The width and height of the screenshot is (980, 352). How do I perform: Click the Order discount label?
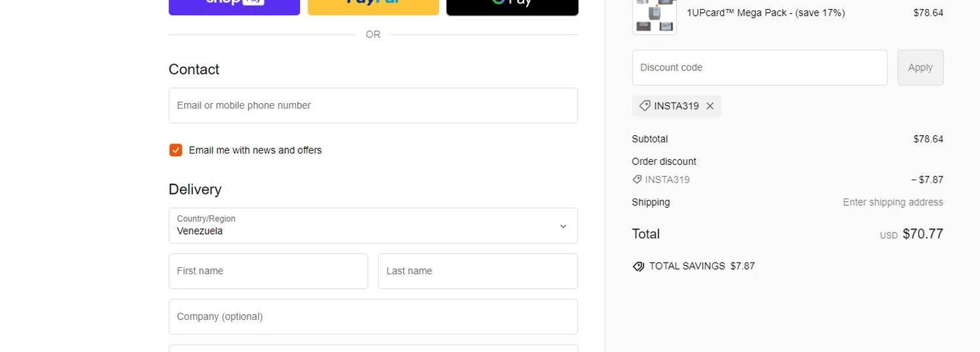pos(664,161)
